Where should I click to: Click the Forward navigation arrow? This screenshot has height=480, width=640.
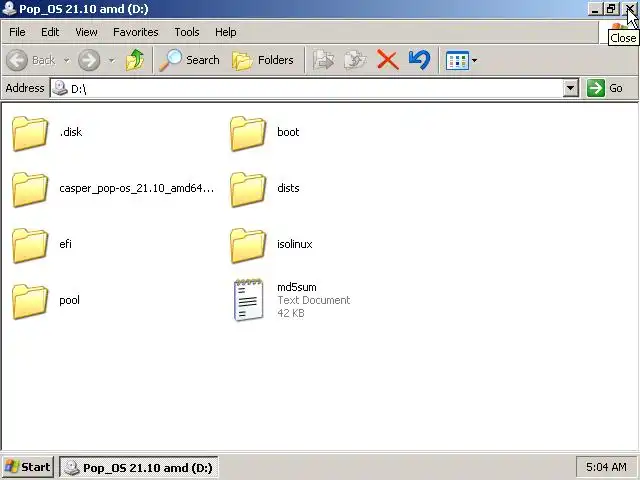click(x=89, y=60)
